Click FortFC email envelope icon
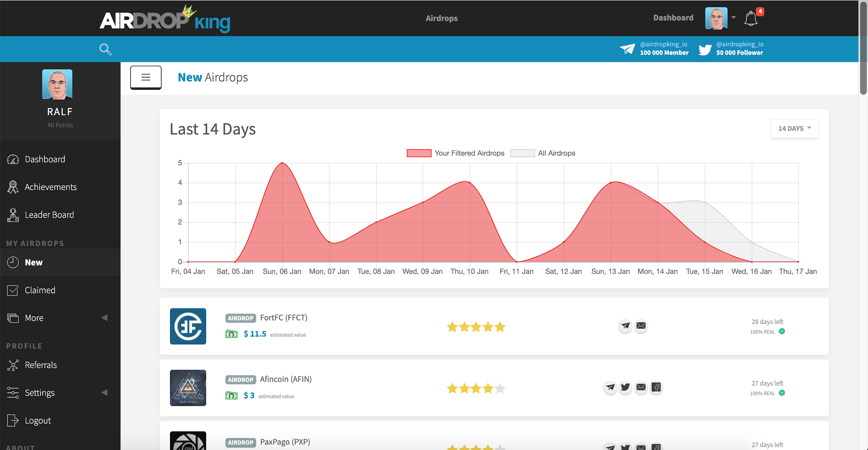This screenshot has height=450, width=868. [641, 326]
